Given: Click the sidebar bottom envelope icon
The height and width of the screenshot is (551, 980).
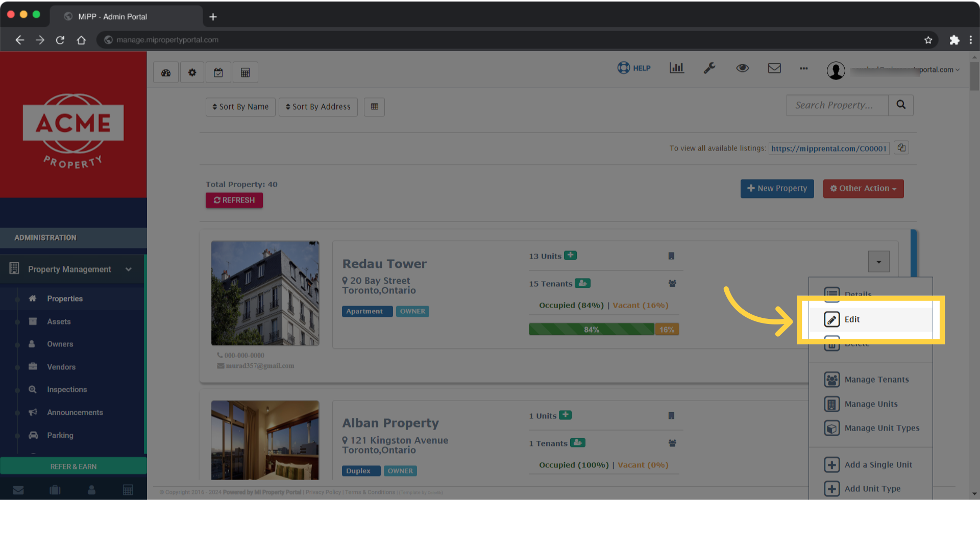Looking at the screenshot, I should pyautogui.click(x=18, y=490).
